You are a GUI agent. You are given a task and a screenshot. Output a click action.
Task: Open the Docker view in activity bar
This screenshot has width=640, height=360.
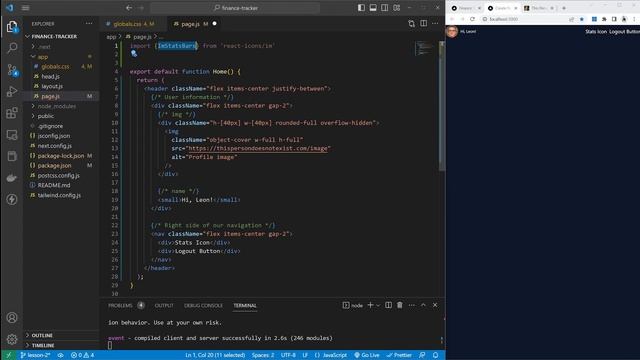click(x=12, y=178)
